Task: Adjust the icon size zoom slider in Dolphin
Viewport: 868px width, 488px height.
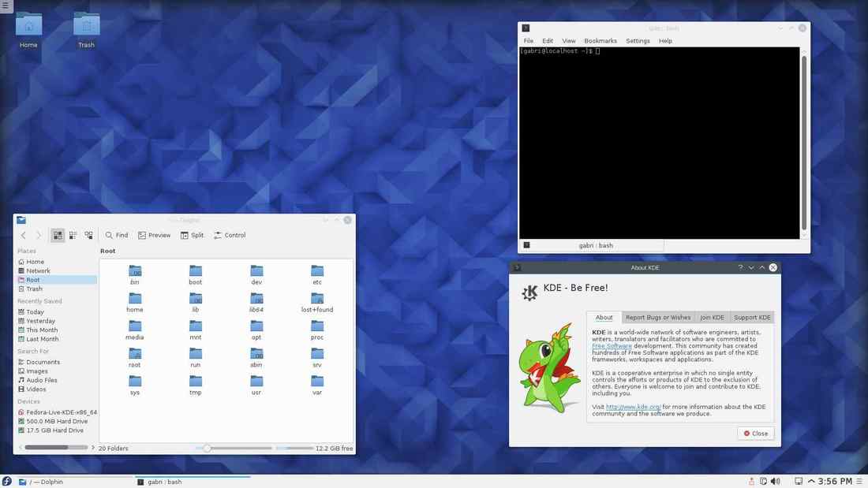Action: pyautogui.click(x=207, y=447)
